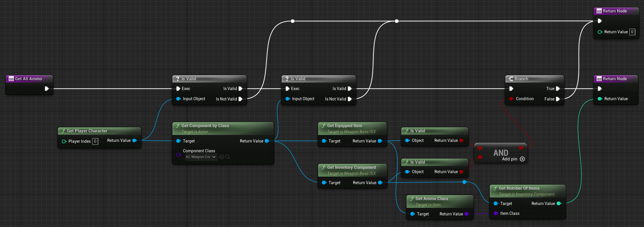This screenshot has width=644, height=227.
Task: Select the Get Ammo Class node title
Action: point(432,199)
